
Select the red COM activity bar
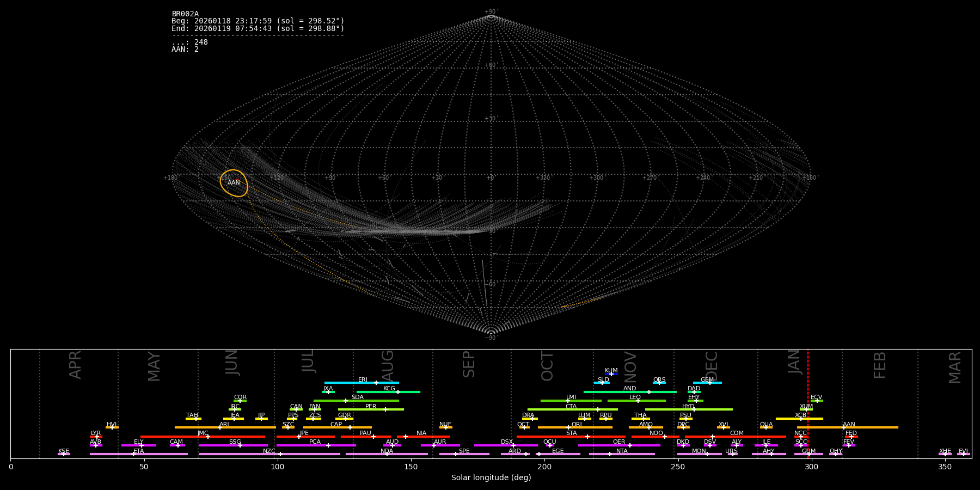point(736,437)
